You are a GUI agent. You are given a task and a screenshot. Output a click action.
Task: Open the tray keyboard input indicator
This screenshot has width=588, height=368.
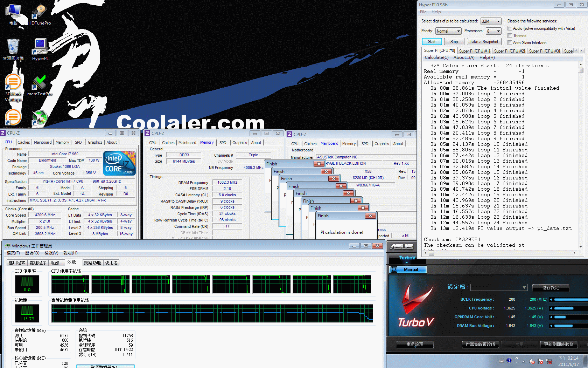[x=502, y=361]
